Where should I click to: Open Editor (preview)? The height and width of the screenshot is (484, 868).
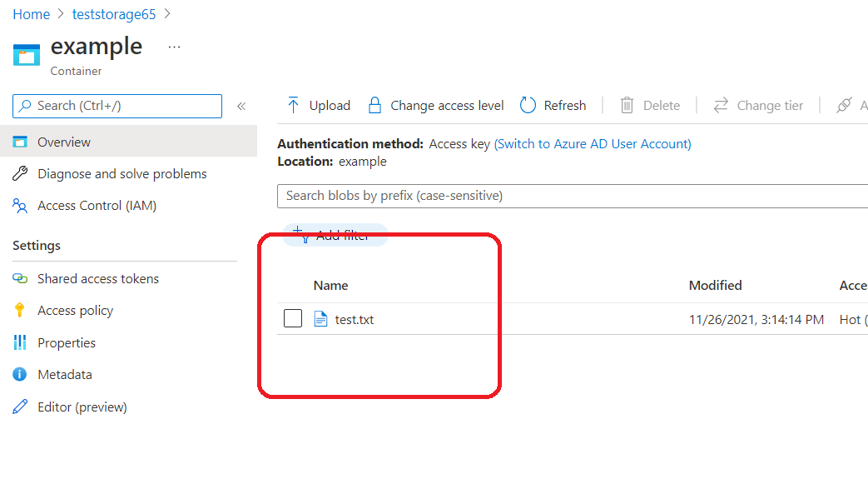pos(82,407)
